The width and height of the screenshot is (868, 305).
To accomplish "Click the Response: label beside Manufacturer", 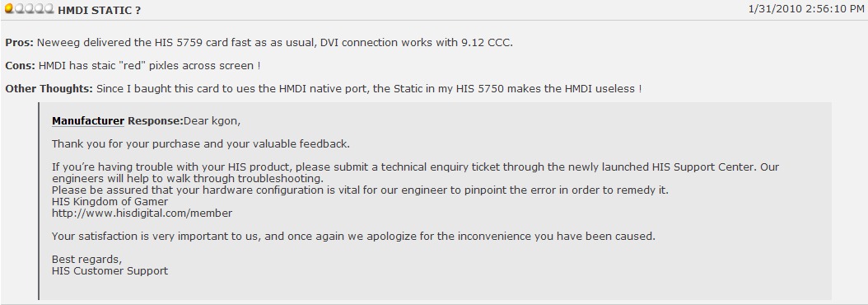I will coord(156,121).
